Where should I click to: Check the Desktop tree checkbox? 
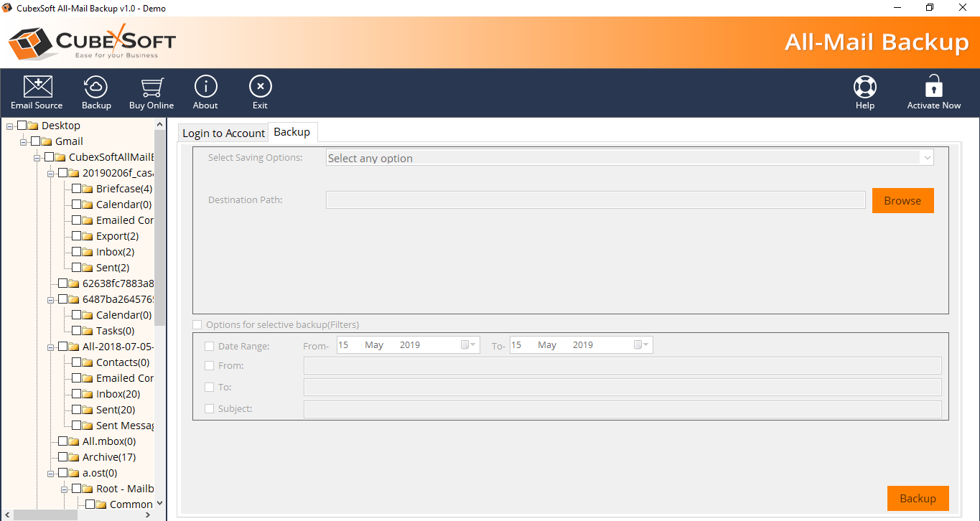click(x=22, y=126)
